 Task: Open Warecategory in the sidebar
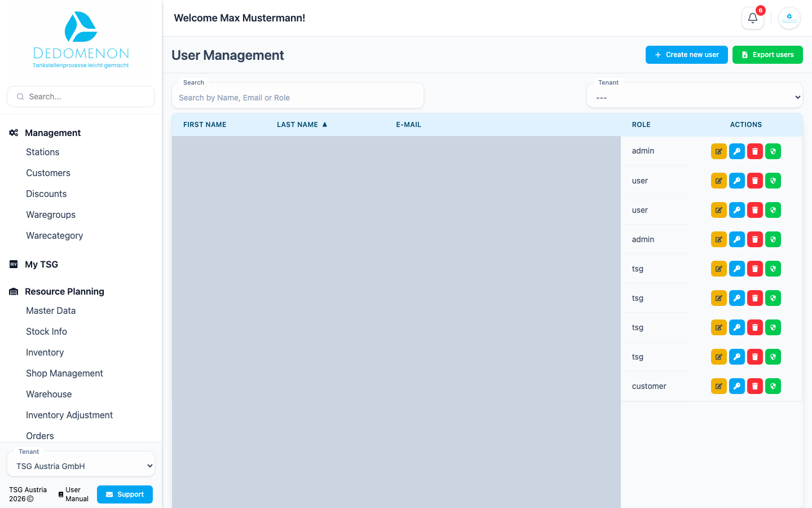54,235
